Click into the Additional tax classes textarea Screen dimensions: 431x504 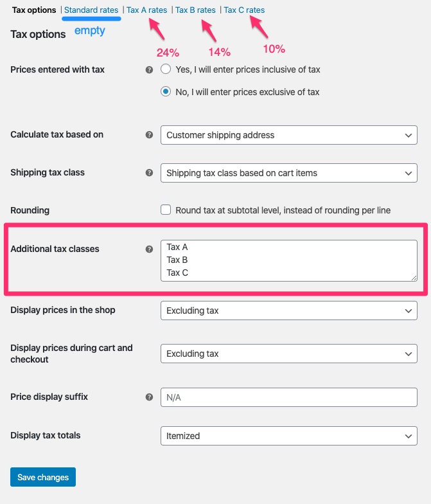coord(288,260)
